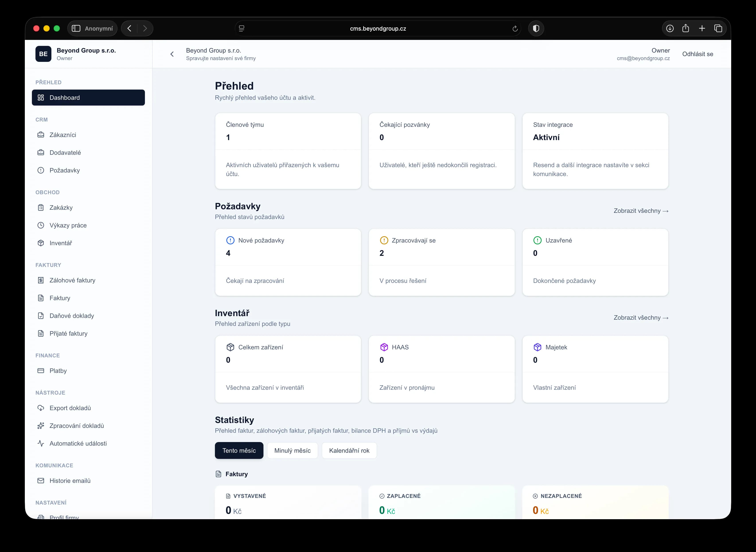Click the Odhlásit se button
Screen dimensions: 756x552
point(698,54)
